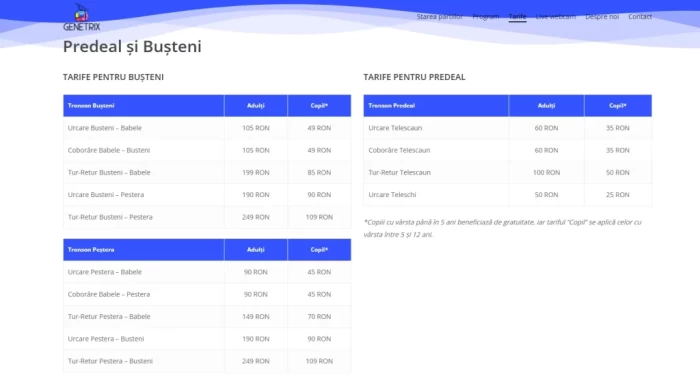700x377 pixels.
Task: Select the Tur-Retur Busteni – Babele row label
Action: coord(109,172)
